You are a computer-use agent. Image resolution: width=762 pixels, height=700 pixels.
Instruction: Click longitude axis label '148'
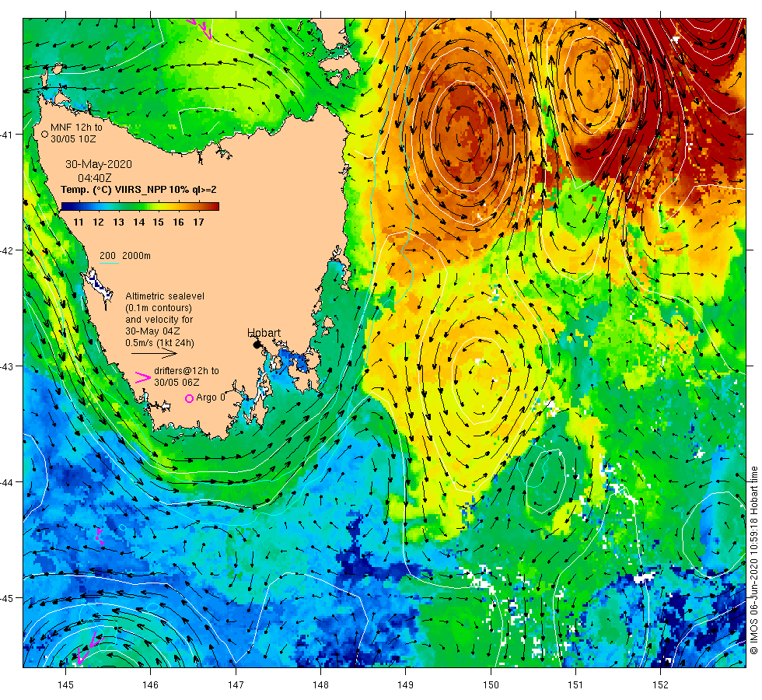[x=320, y=685]
